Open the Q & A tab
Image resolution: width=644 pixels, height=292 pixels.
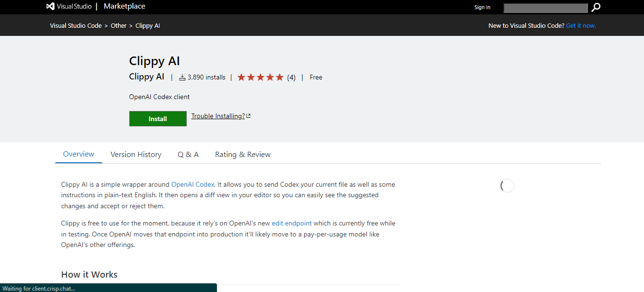point(188,155)
